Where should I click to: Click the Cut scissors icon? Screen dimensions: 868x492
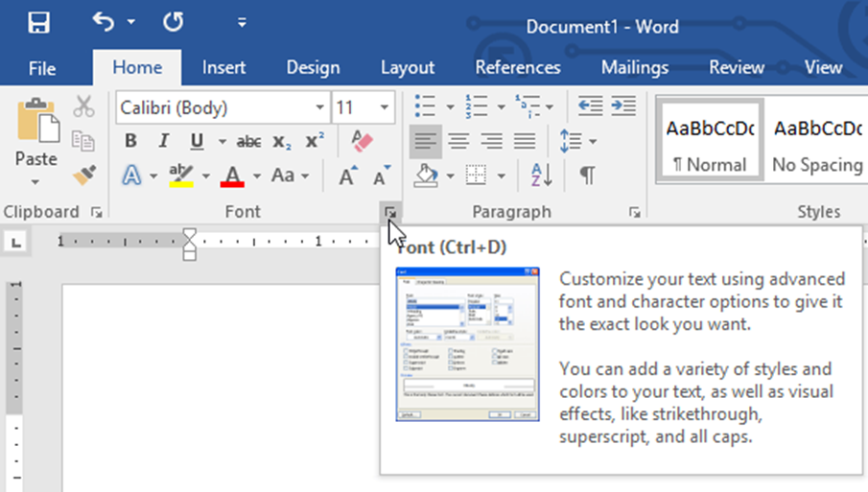[x=84, y=106]
